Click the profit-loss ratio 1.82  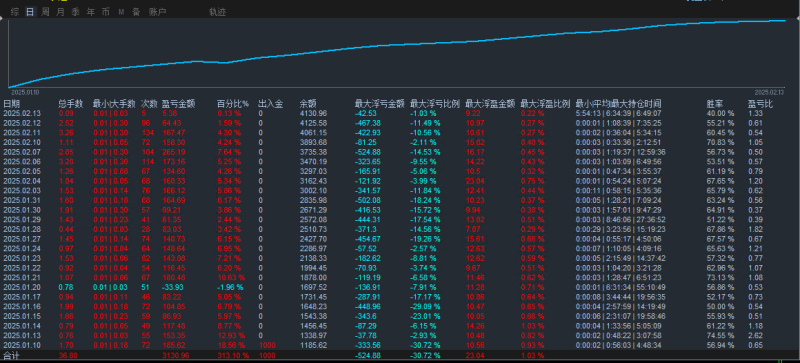point(756,229)
